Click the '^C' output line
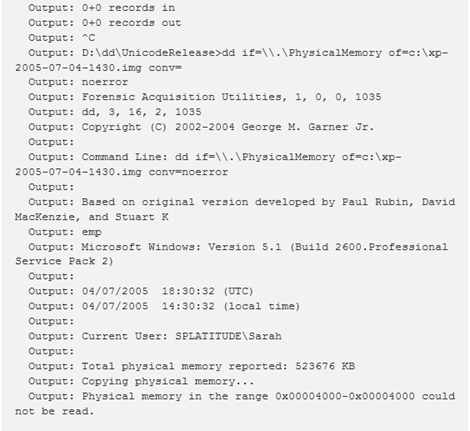The image size is (470, 431). (62, 38)
